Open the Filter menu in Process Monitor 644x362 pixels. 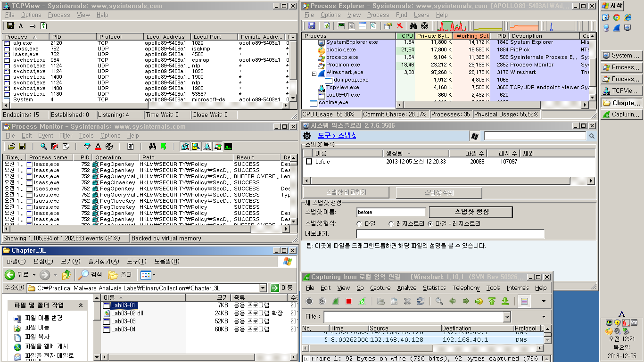coord(60,136)
